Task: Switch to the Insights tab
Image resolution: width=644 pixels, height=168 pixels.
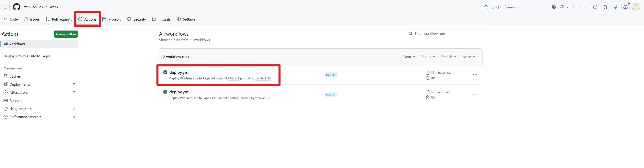Action: point(161,19)
